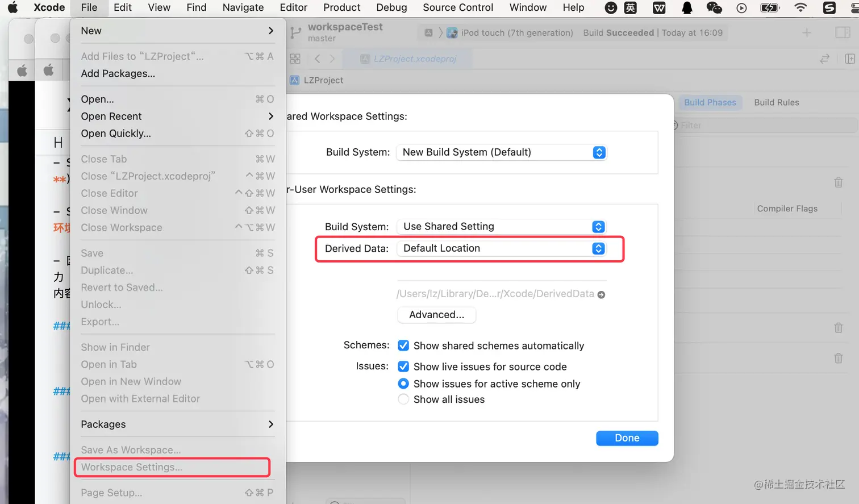Click the WeChat menu bar icon

pos(714,7)
